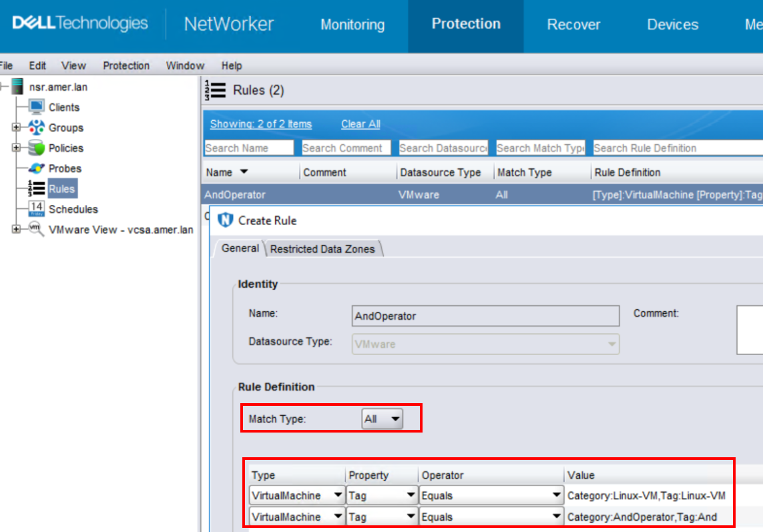Click the Policies database icon
The image size is (763, 532).
click(x=36, y=148)
